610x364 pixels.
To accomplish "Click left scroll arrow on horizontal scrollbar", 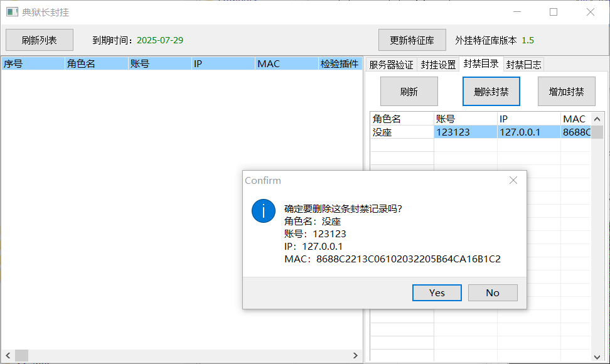I will pos(8,356).
